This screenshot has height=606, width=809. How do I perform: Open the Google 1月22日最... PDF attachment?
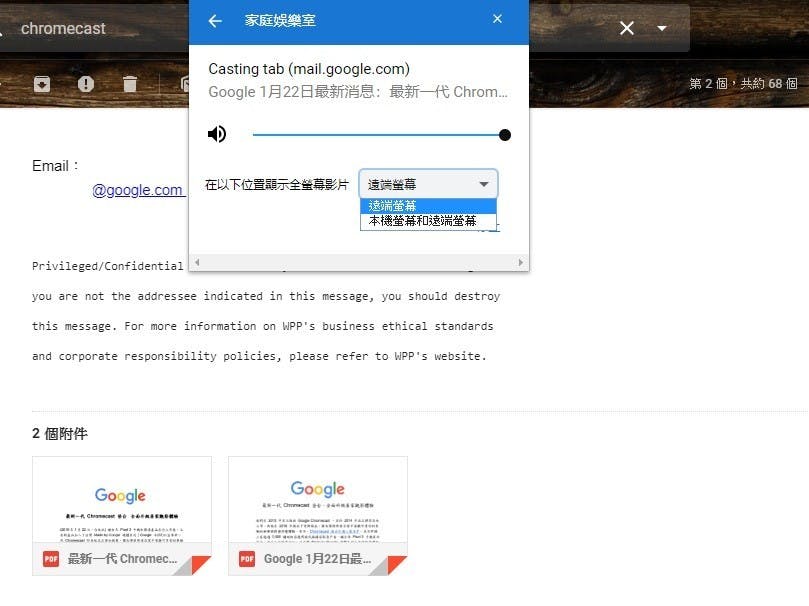click(x=318, y=516)
